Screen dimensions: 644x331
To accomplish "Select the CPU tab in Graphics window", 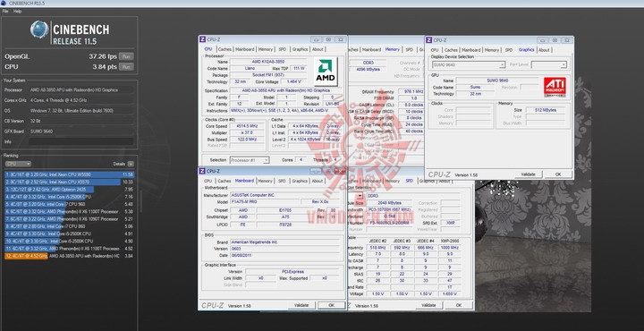I will point(435,50).
